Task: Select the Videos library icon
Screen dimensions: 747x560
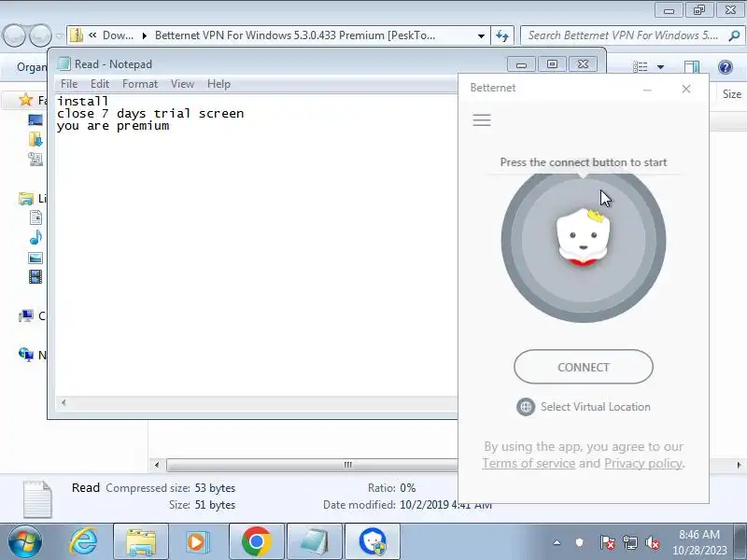Action: click(35, 276)
